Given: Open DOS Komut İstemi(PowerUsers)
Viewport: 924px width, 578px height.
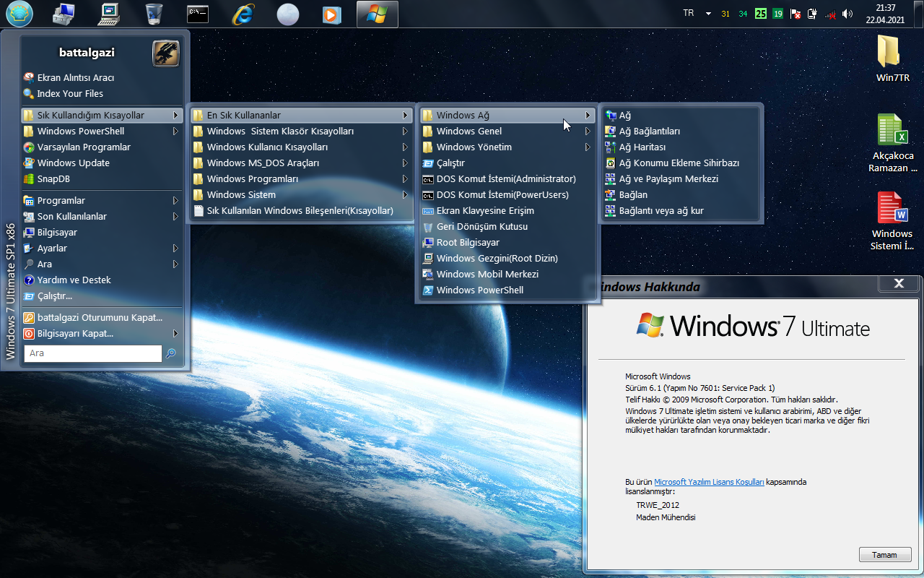Looking at the screenshot, I should [507, 194].
